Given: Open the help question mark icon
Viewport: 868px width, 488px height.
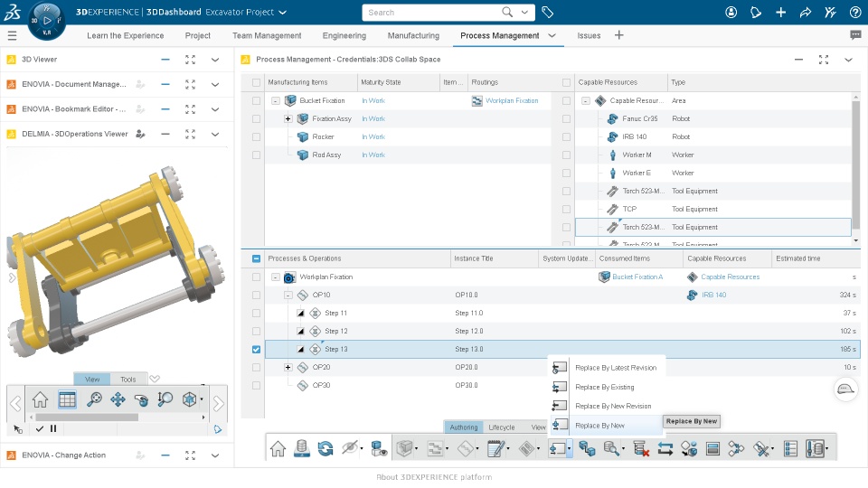Looking at the screenshot, I should 855,12.
